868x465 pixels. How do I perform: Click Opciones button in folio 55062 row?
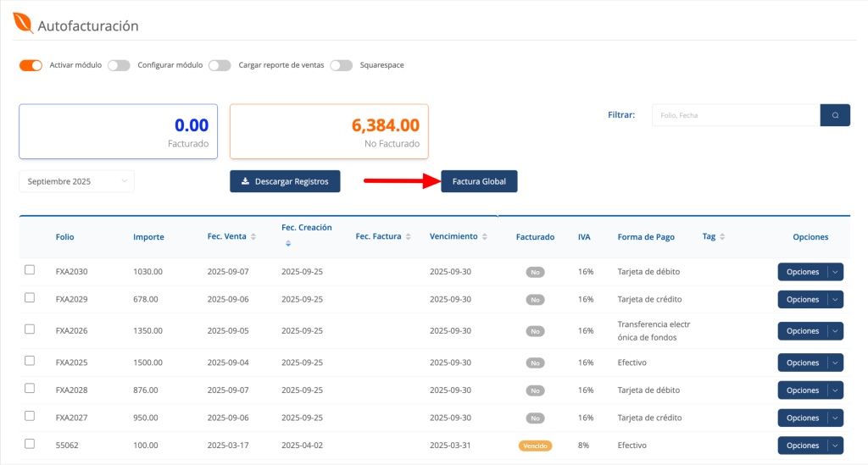803,446
